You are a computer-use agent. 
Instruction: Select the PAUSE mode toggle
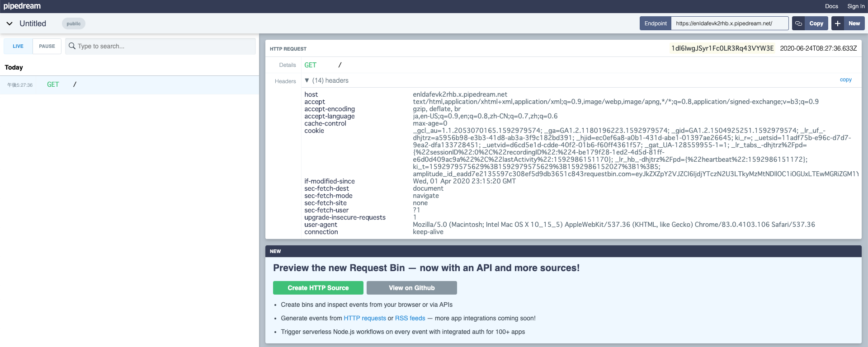47,46
